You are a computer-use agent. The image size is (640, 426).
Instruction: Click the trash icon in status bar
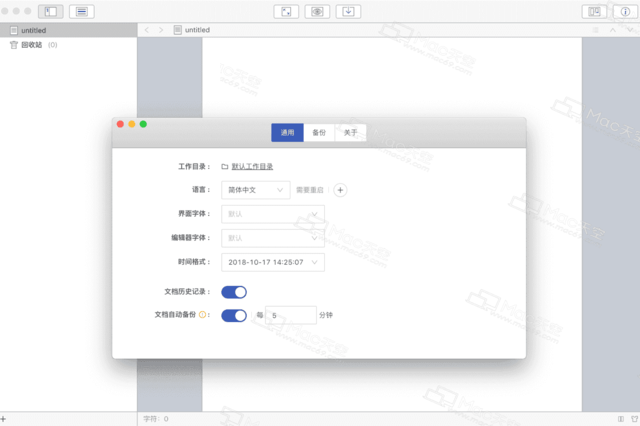(x=634, y=419)
